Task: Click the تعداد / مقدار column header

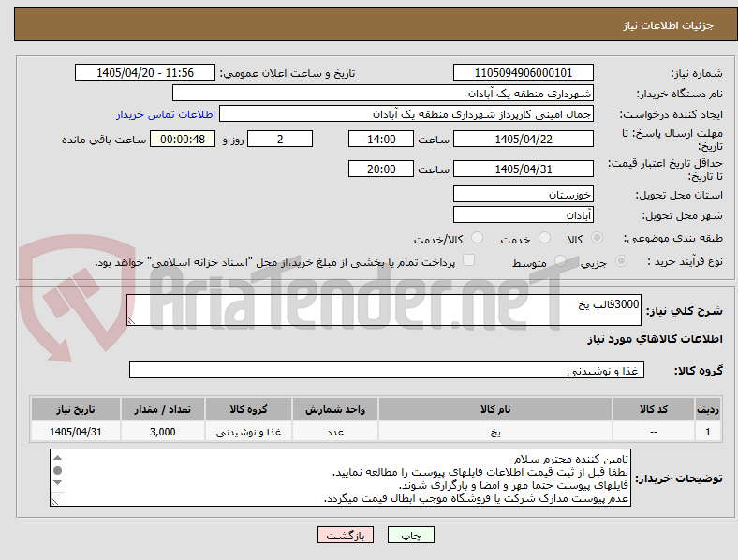Action: coord(162,409)
